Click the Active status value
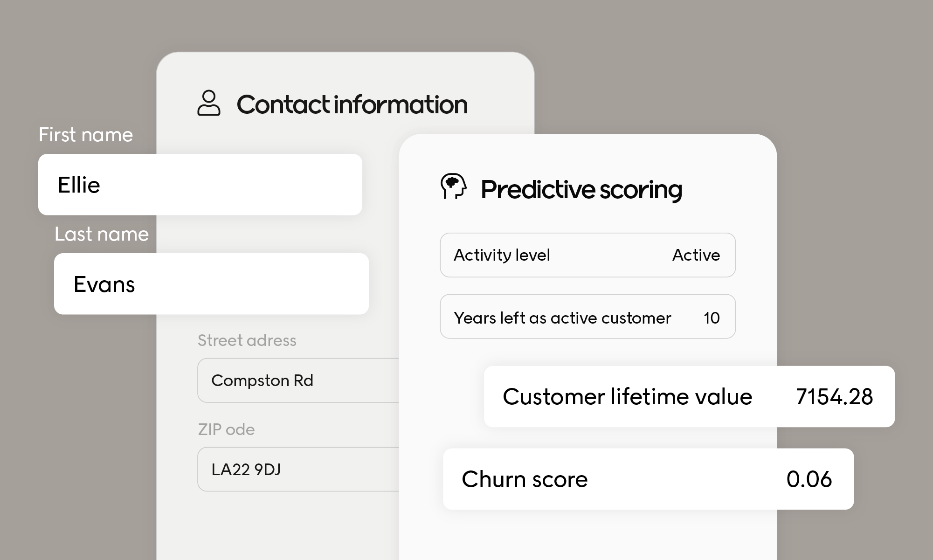The width and height of the screenshot is (933, 560). [x=696, y=255]
